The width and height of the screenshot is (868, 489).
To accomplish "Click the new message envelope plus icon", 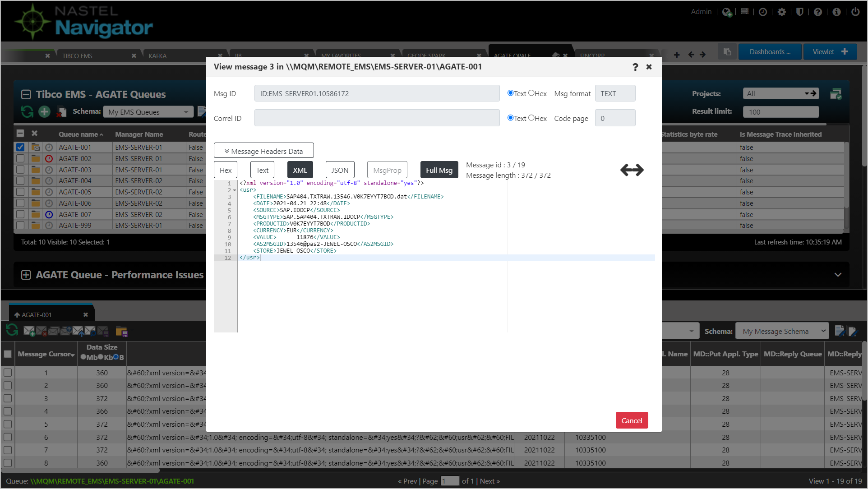I will coord(29,332).
